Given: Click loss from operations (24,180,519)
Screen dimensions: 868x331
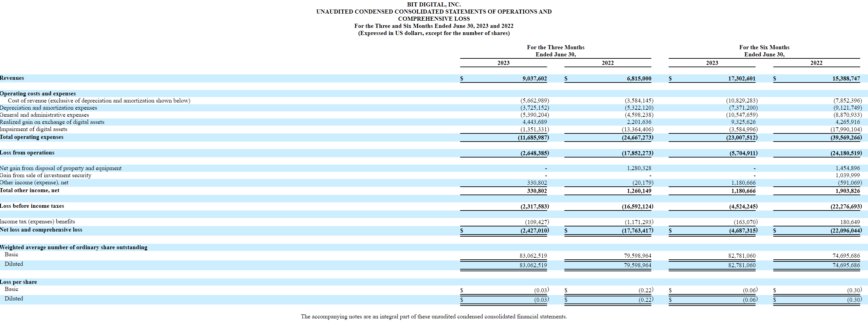Looking at the screenshot, I should pyautogui.click(x=846, y=153).
